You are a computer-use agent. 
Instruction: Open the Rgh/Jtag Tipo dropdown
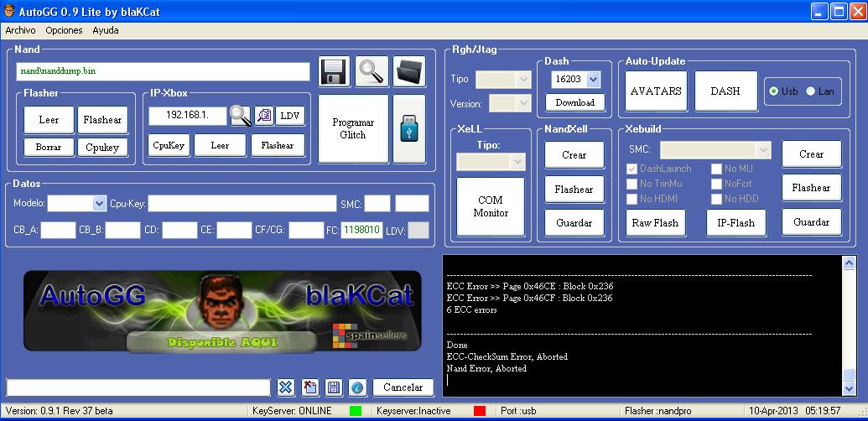(x=524, y=79)
